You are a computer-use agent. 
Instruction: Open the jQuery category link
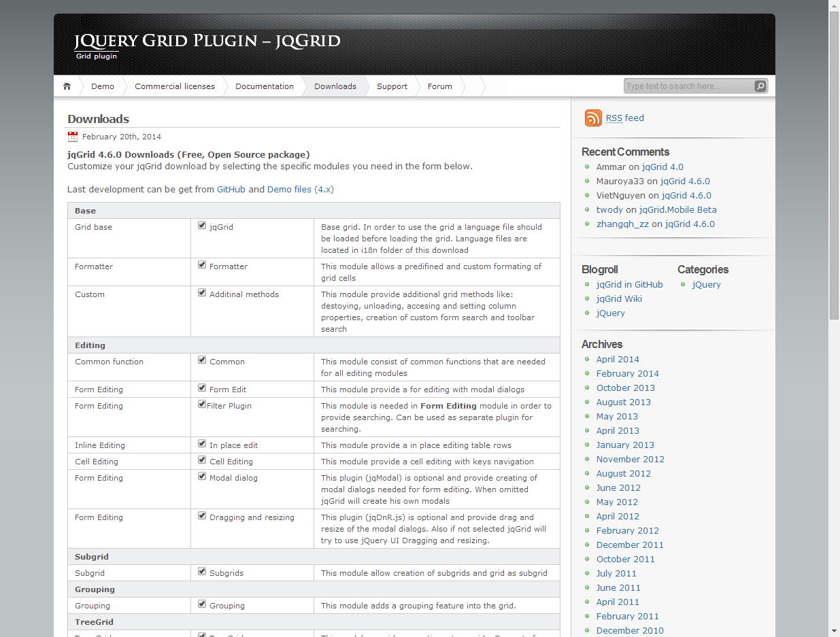pyautogui.click(x=707, y=285)
